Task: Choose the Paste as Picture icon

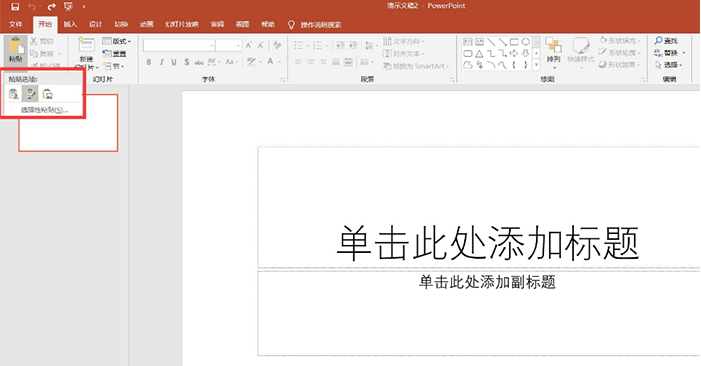Action: (47, 94)
